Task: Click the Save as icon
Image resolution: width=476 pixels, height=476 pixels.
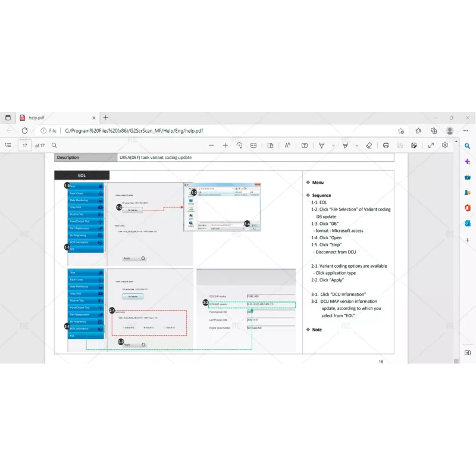Action: tap(414, 145)
